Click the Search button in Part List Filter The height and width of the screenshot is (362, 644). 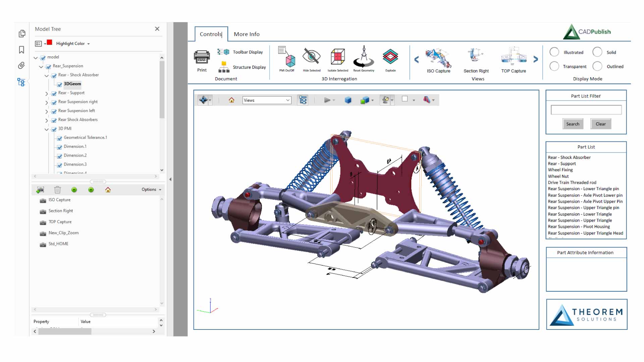point(573,124)
